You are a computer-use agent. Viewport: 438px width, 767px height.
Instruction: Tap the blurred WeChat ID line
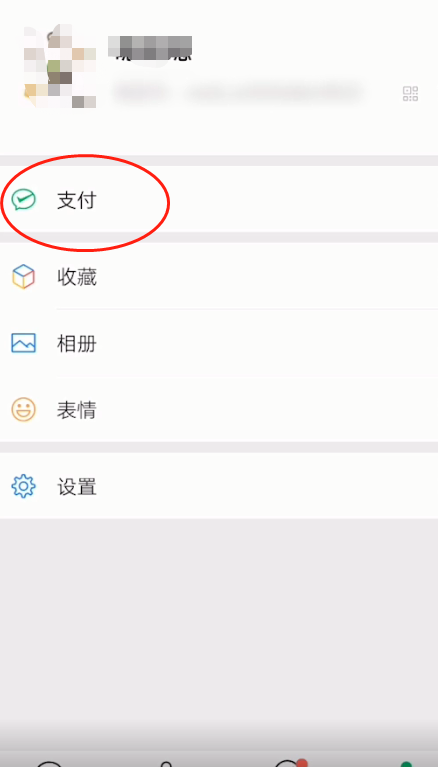[238, 92]
